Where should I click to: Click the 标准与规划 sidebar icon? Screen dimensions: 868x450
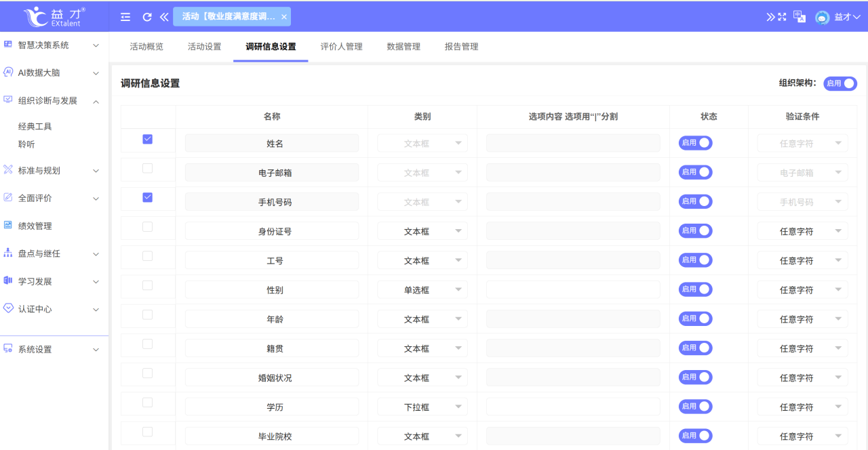(8, 169)
